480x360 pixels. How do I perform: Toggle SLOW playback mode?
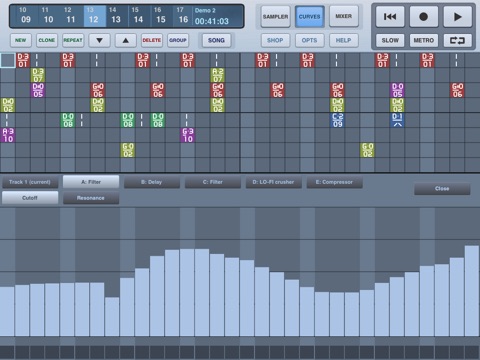click(x=390, y=41)
